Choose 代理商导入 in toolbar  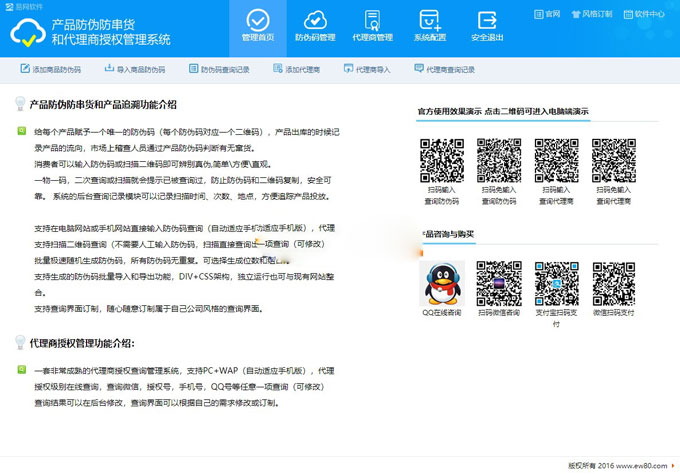[366, 70]
